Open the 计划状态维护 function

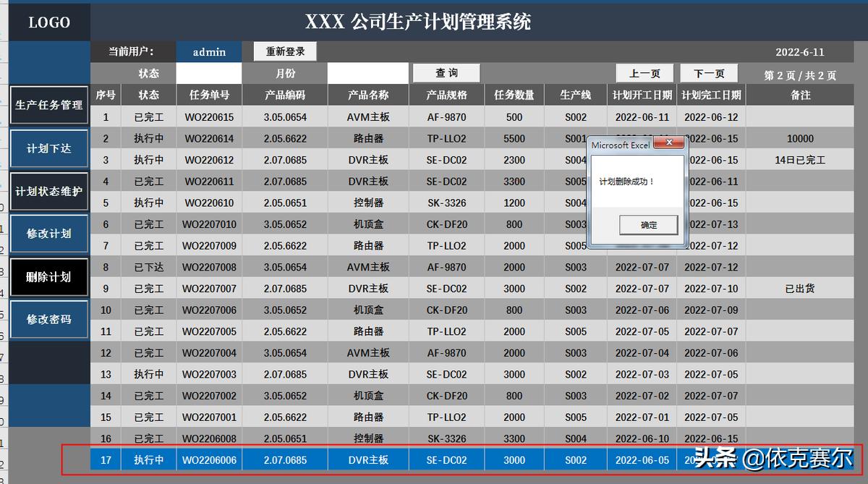[48, 190]
